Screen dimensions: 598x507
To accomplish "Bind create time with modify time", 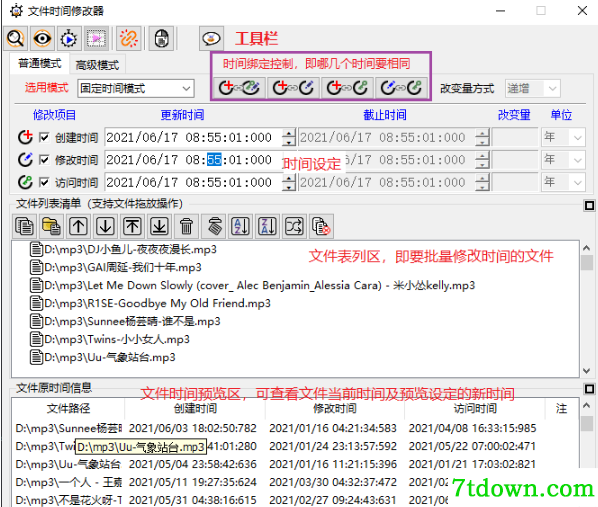I will coord(293,88).
